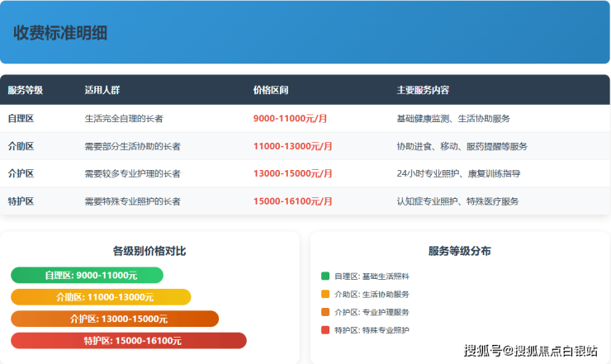Click the 主要服务内容 column header
The width and height of the screenshot is (611, 364).
coord(423,90)
